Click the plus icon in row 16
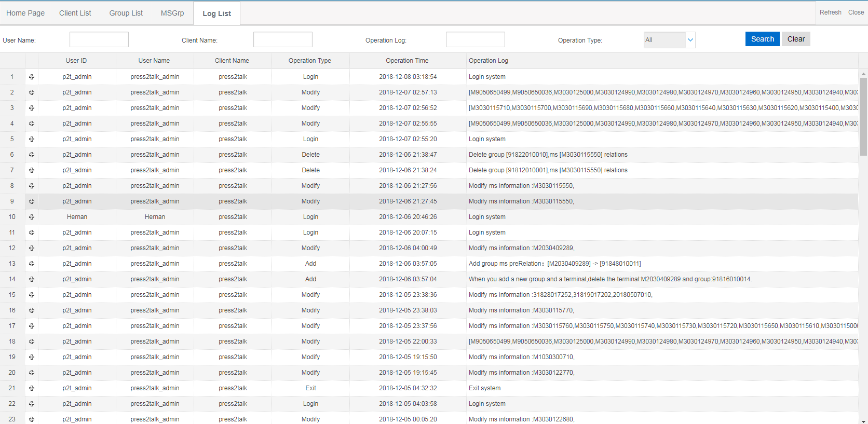 (32, 310)
